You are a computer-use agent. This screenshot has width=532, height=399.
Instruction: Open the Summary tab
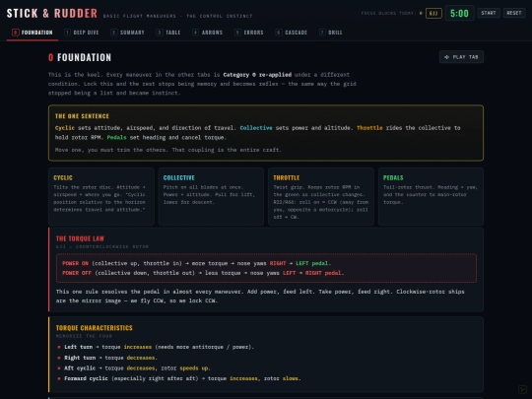pyautogui.click(x=127, y=33)
